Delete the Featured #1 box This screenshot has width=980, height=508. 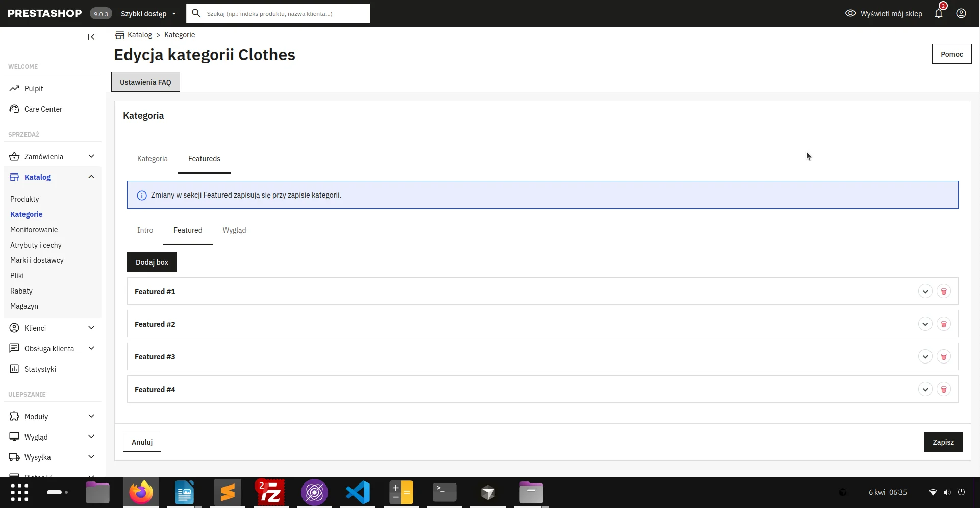click(944, 292)
